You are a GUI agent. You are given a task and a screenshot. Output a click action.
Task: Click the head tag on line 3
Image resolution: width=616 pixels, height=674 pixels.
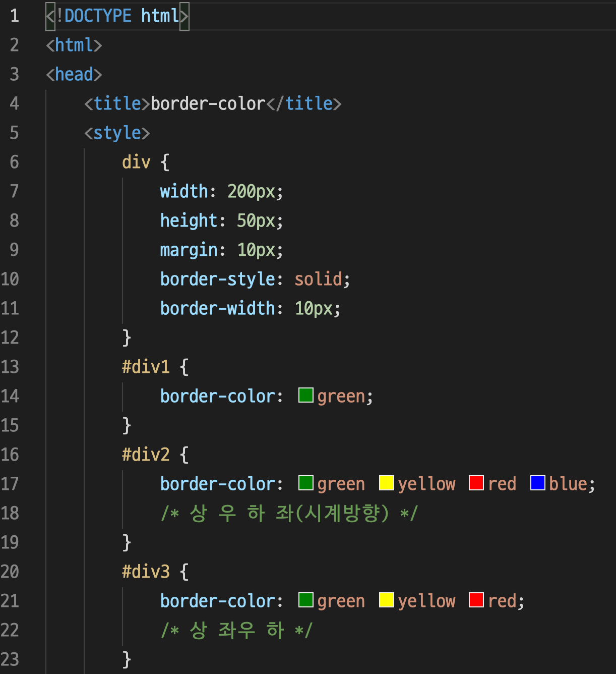(74, 74)
